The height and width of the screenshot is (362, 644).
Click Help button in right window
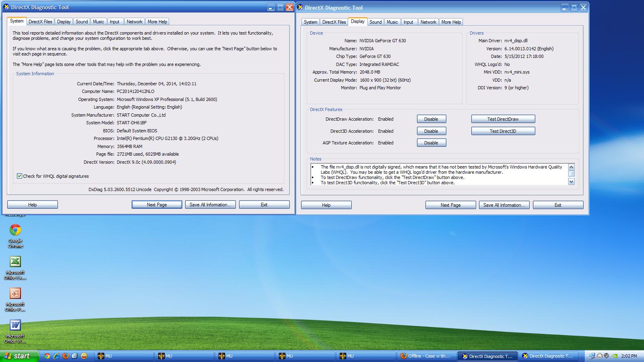(x=326, y=205)
